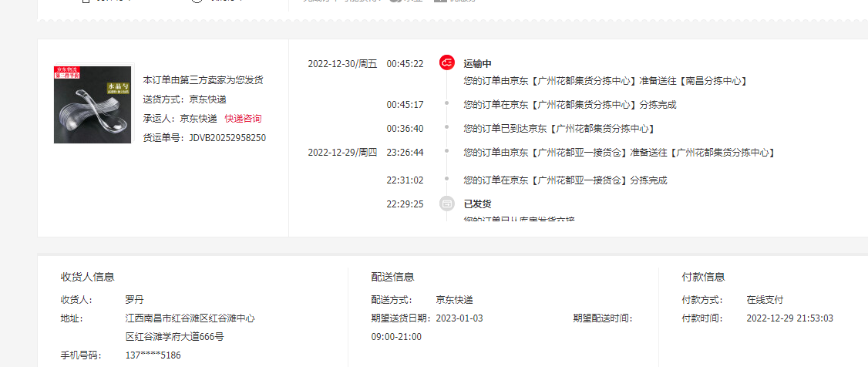
Task: Select the address line 江西南昌市红谷滩区红谷滩中心
Action: coord(190,318)
